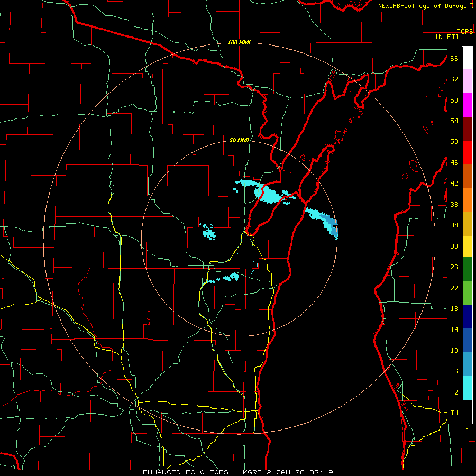Image resolution: width=476 pixels, height=476 pixels.
Task: Click the "62" scale value
Action: click(454, 79)
